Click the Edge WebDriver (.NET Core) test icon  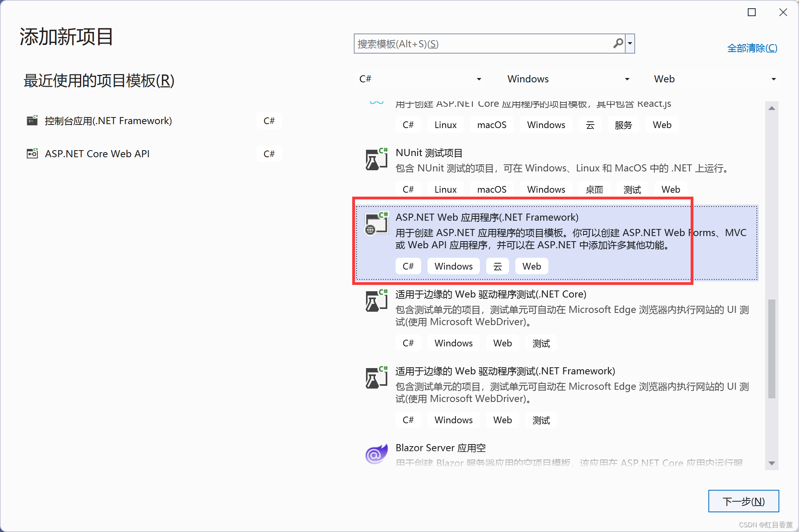(x=376, y=301)
